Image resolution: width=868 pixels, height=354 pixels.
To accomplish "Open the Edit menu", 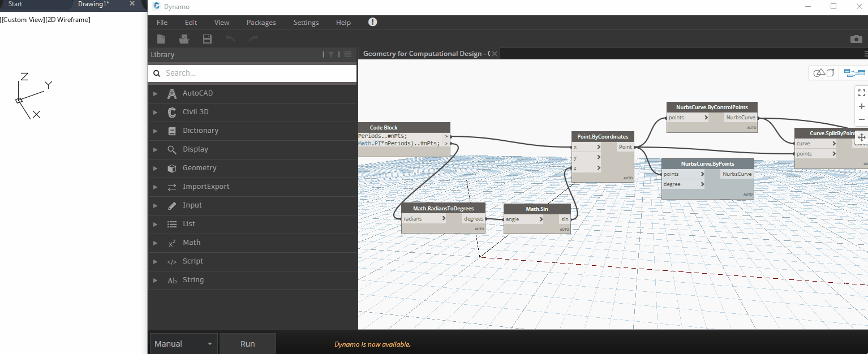I will pos(191,23).
